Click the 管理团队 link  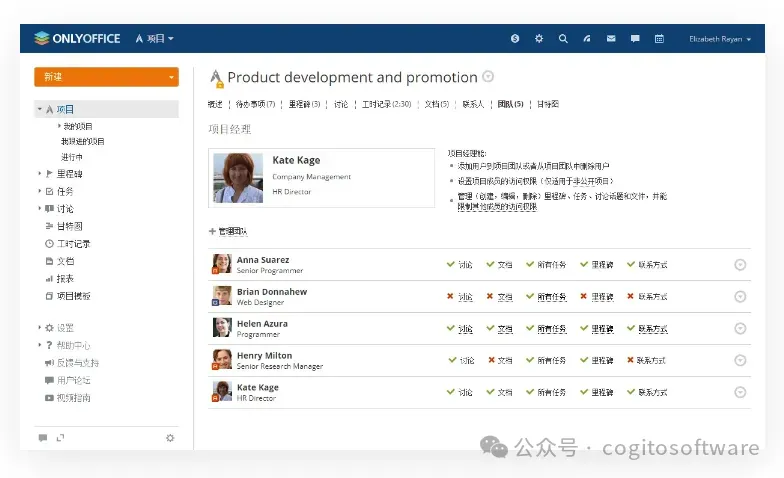(227, 231)
